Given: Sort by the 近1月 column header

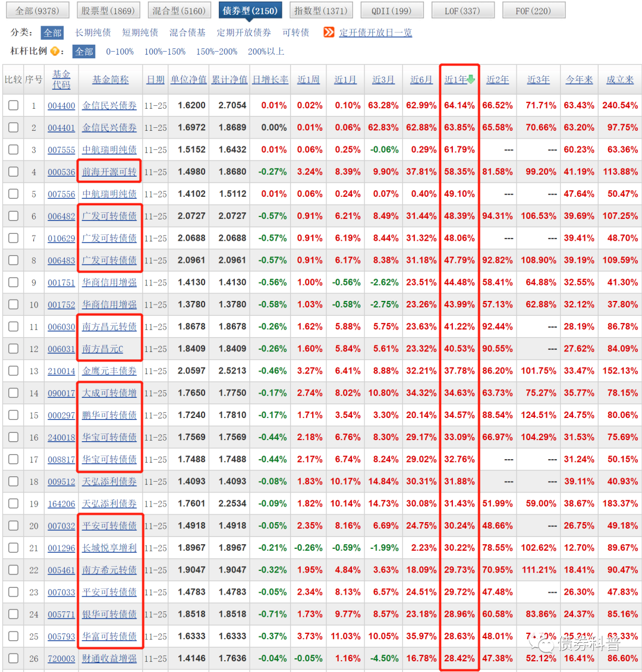Looking at the screenshot, I should [345, 79].
